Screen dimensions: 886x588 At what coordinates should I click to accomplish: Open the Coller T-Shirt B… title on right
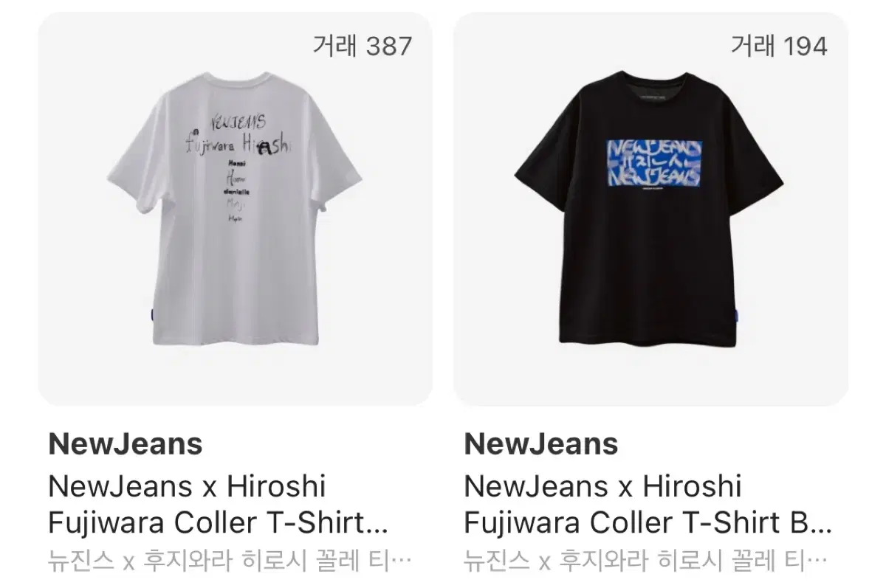[x=648, y=505]
